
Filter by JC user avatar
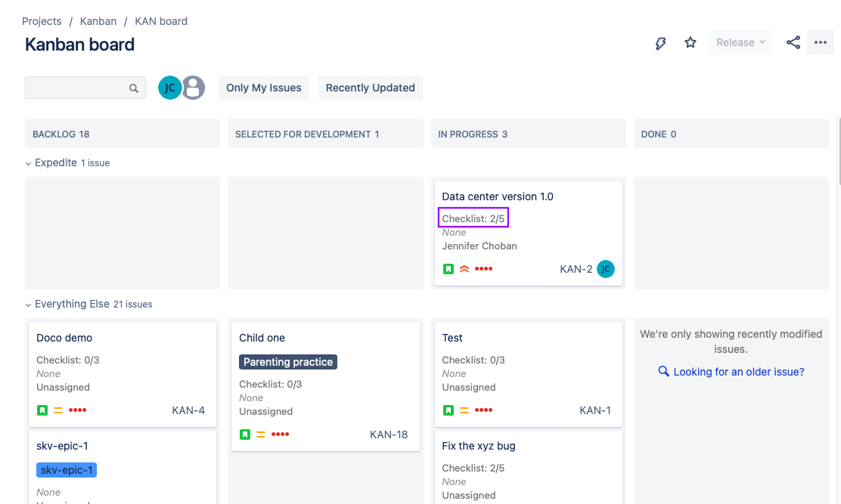169,88
